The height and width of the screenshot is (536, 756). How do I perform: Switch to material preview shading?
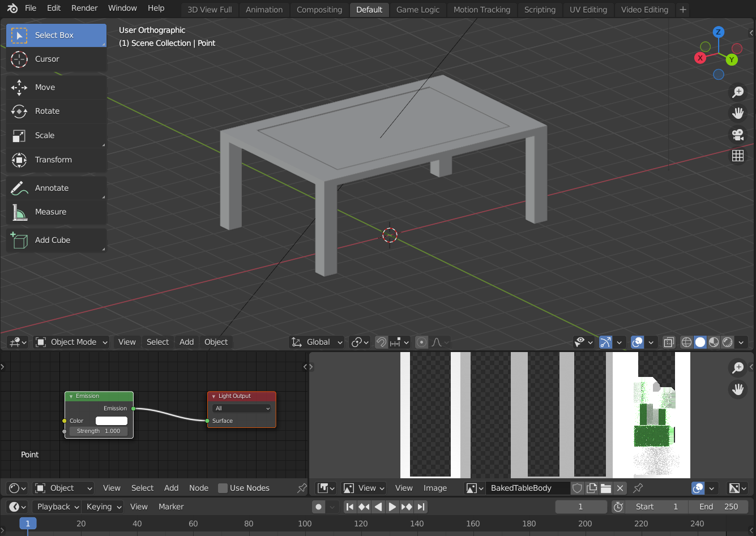tap(714, 342)
